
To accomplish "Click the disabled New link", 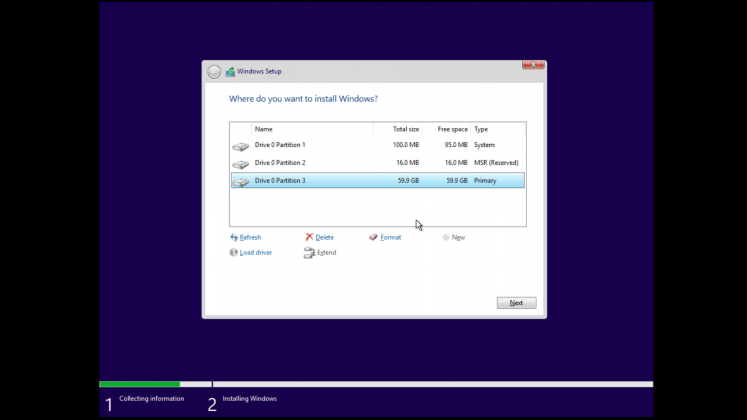I will (458, 237).
